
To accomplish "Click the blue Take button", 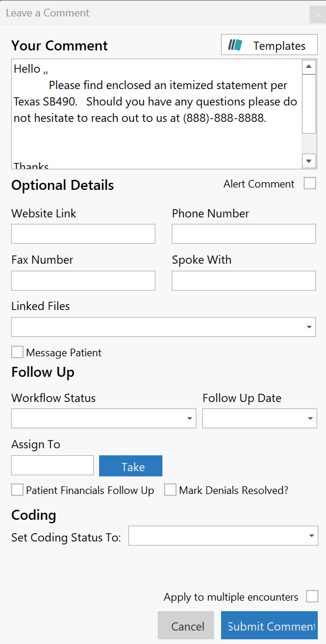I will 131,466.
